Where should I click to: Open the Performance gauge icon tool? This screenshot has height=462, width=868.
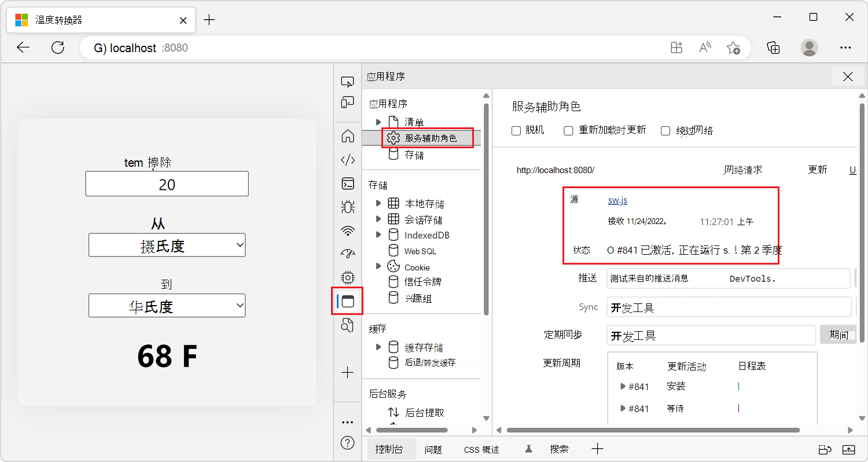pyautogui.click(x=347, y=254)
